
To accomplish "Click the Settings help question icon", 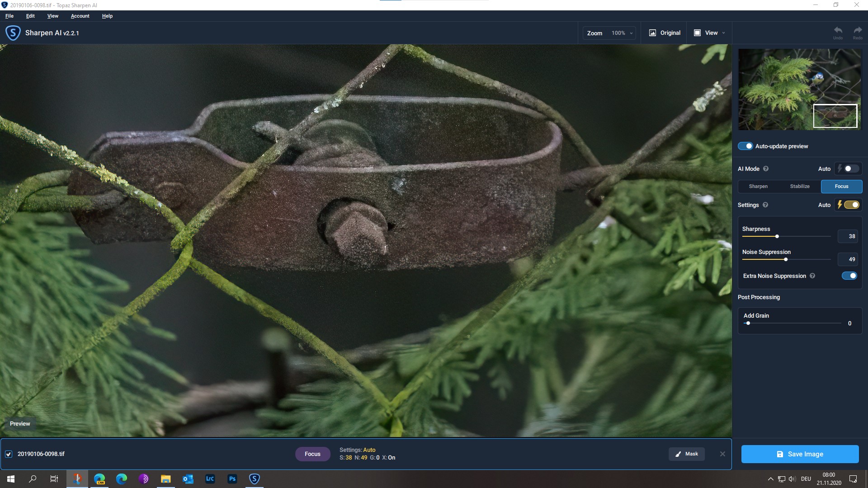I will point(765,205).
